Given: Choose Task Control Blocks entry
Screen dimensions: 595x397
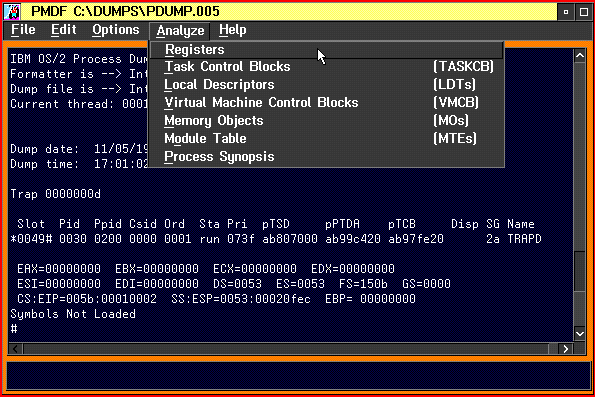Looking at the screenshot, I should pos(327,66).
